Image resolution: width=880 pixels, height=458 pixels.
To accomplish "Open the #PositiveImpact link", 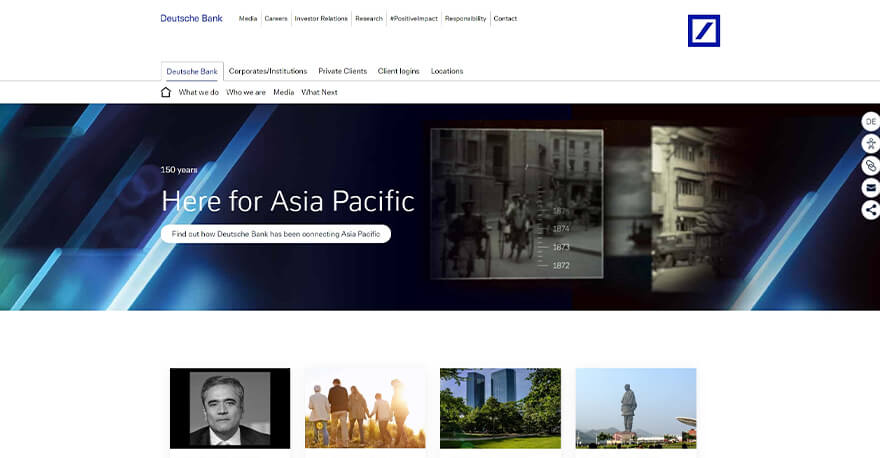I will [413, 18].
